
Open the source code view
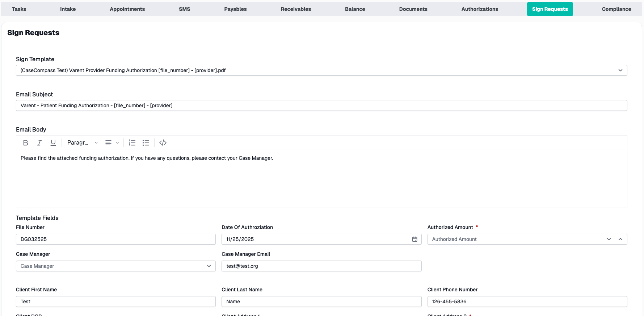pos(163,143)
